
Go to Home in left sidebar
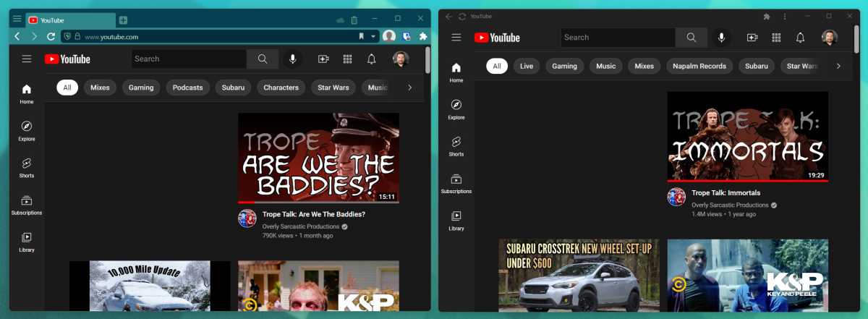click(27, 94)
